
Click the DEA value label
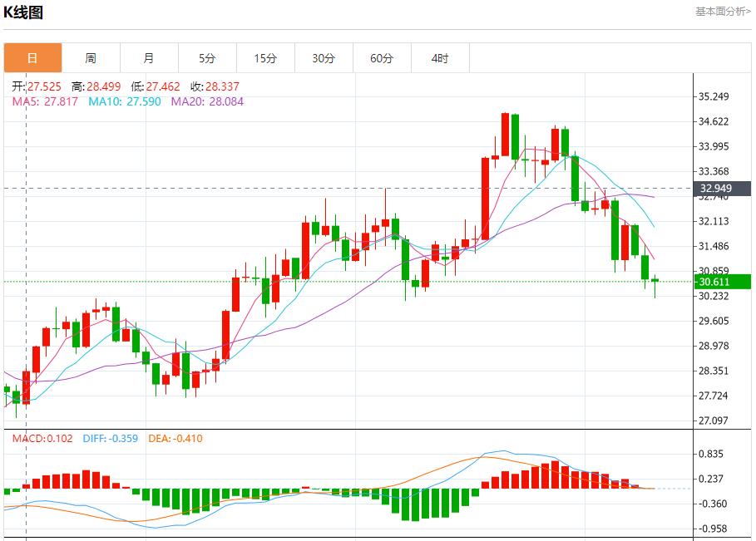pyautogui.click(x=175, y=438)
